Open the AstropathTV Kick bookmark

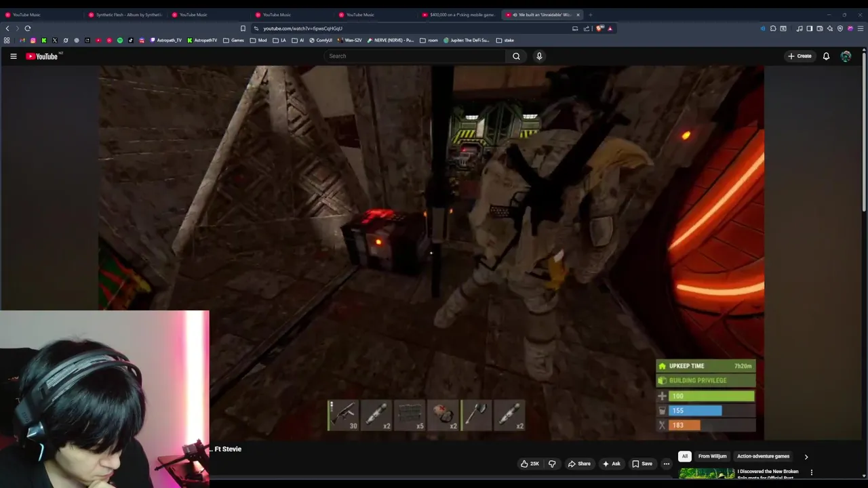[202, 41]
